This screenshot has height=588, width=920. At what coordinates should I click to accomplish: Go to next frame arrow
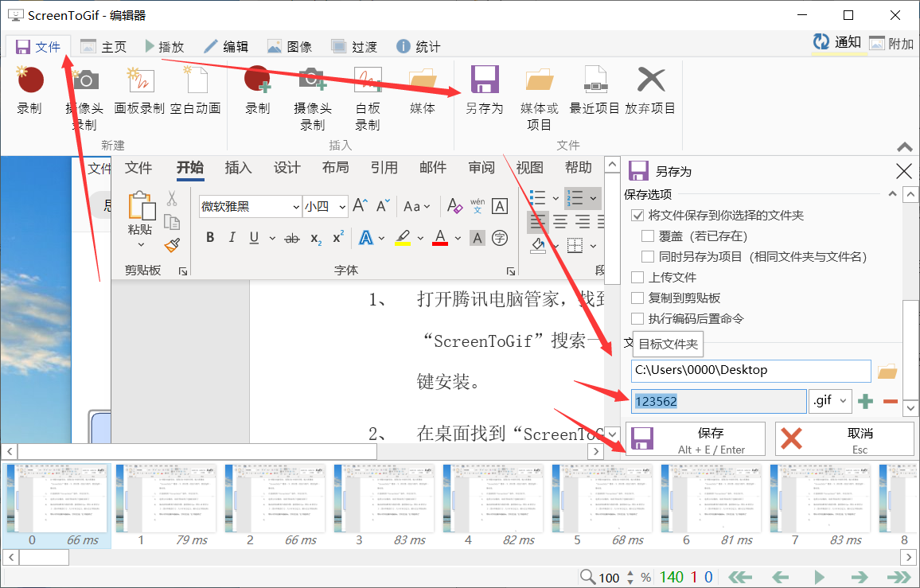pyautogui.click(x=859, y=578)
